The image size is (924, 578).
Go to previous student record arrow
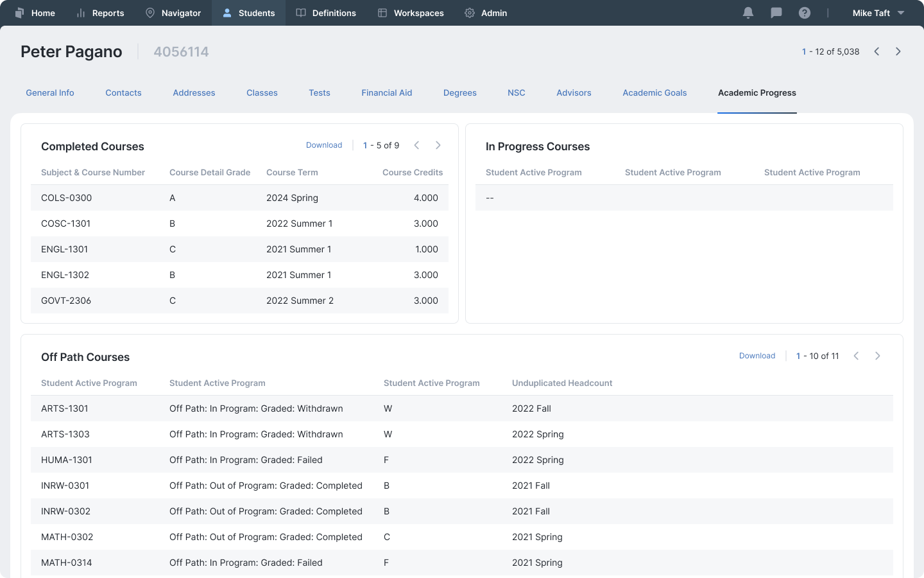(x=877, y=51)
